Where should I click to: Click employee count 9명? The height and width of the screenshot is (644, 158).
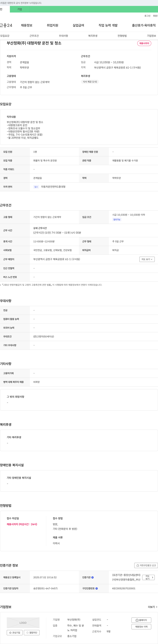pyautogui.click(x=109, y=631)
